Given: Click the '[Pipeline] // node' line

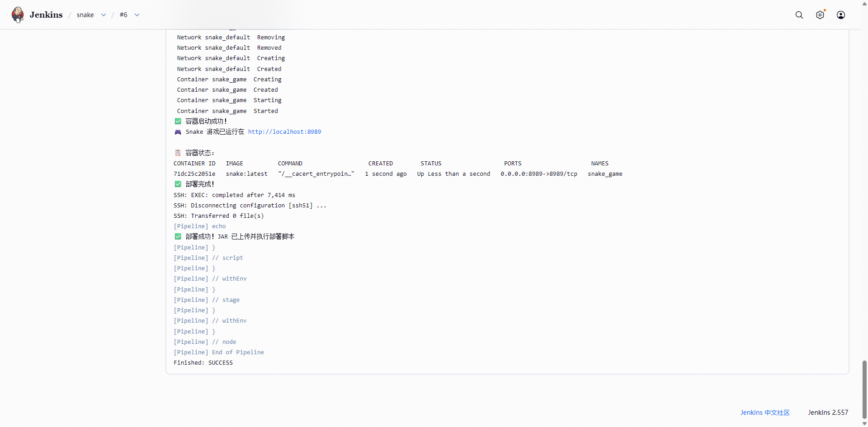Looking at the screenshot, I should 205,342.
